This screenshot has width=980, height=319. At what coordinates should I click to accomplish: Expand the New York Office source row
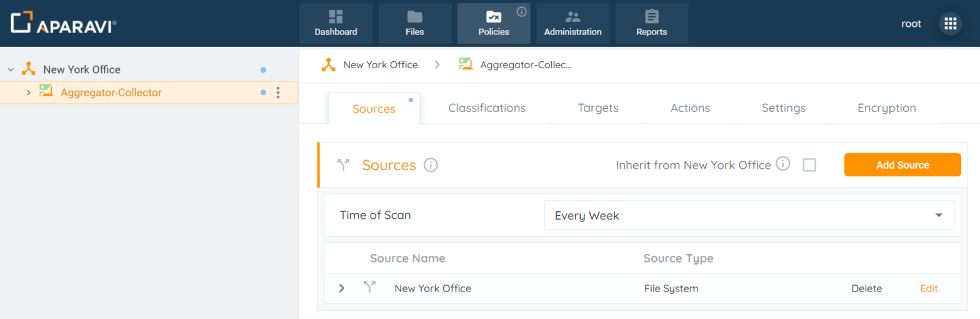coord(341,288)
